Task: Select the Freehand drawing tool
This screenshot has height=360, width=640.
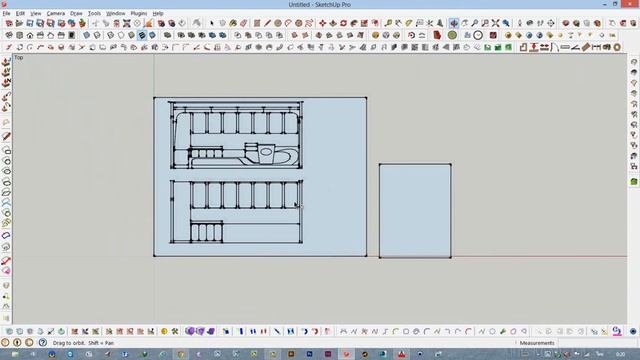Action: [309, 23]
